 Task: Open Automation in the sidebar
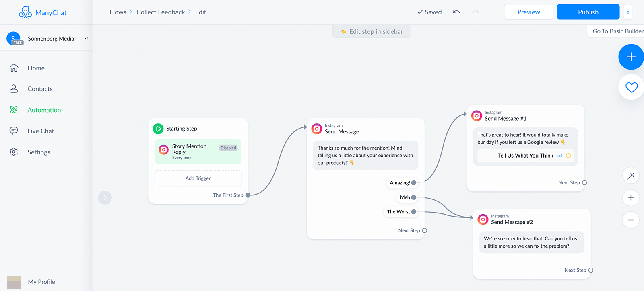[x=44, y=110]
